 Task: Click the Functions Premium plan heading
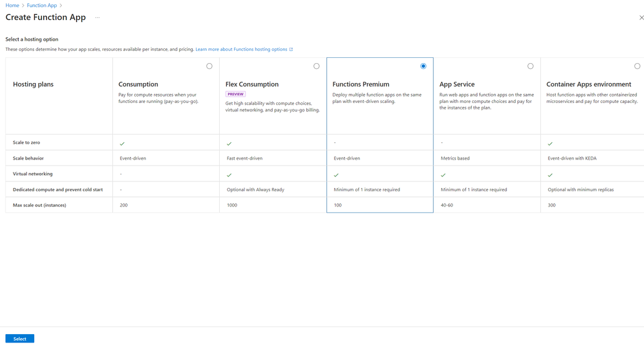click(360, 84)
